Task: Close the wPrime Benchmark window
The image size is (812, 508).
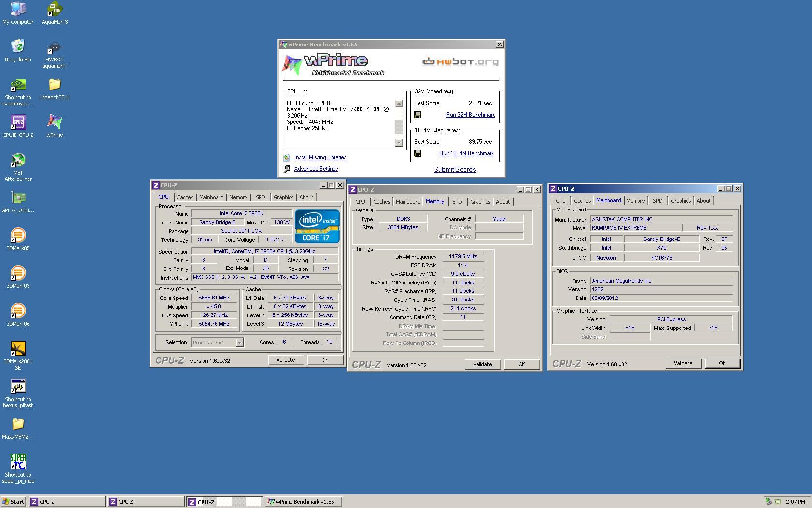Action: coord(499,45)
